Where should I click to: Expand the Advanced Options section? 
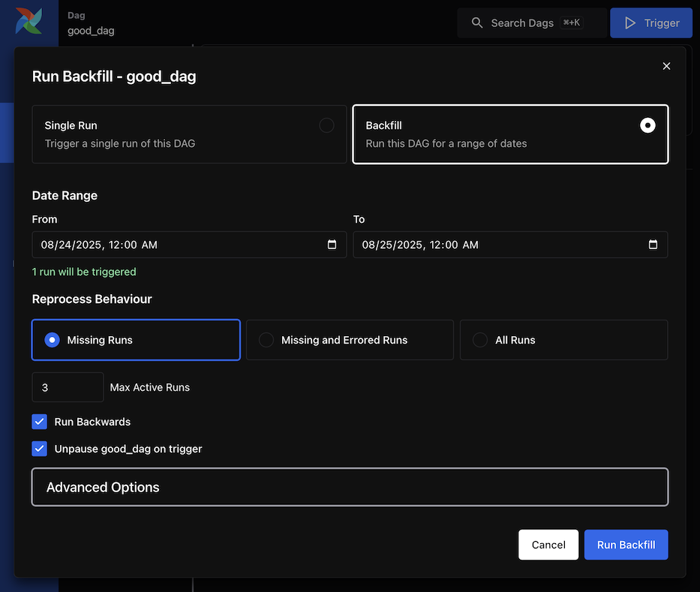(x=350, y=487)
